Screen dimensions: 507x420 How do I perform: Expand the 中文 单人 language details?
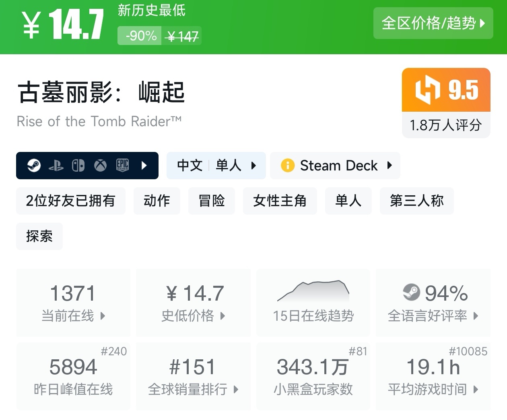coord(216,166)
